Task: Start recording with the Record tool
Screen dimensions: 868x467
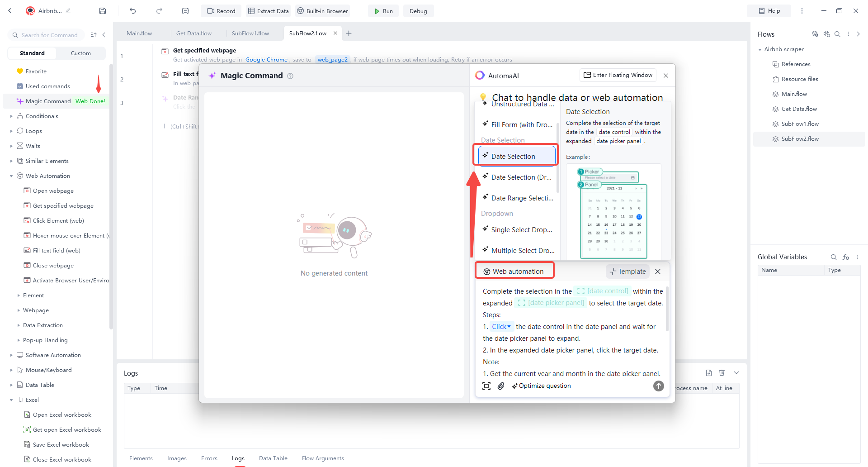Action: pyautogui.click(x=221, y=10)
